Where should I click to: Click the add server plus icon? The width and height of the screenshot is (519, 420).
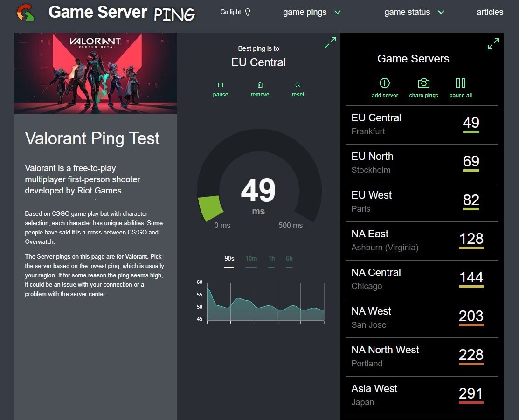pos(385,83)
